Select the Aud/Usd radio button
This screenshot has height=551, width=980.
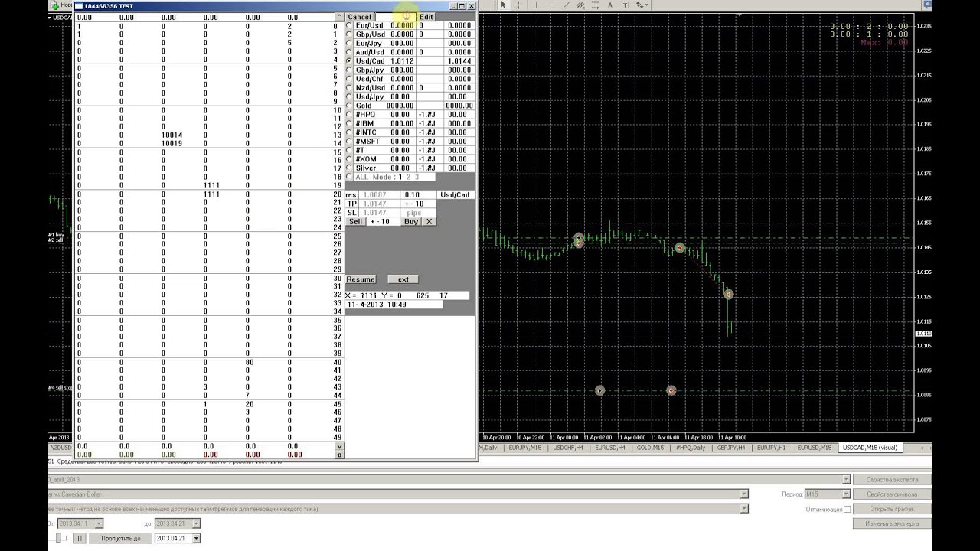tap(350, 52)
